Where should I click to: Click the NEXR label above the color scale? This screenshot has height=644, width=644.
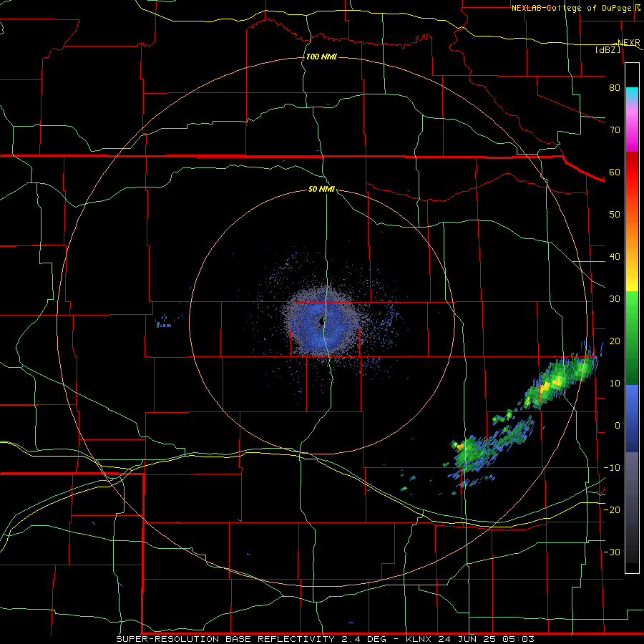tap(628, 42)
